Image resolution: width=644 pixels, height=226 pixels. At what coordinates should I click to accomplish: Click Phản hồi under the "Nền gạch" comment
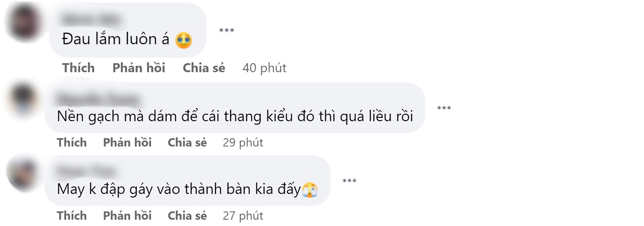pos(127,143)
